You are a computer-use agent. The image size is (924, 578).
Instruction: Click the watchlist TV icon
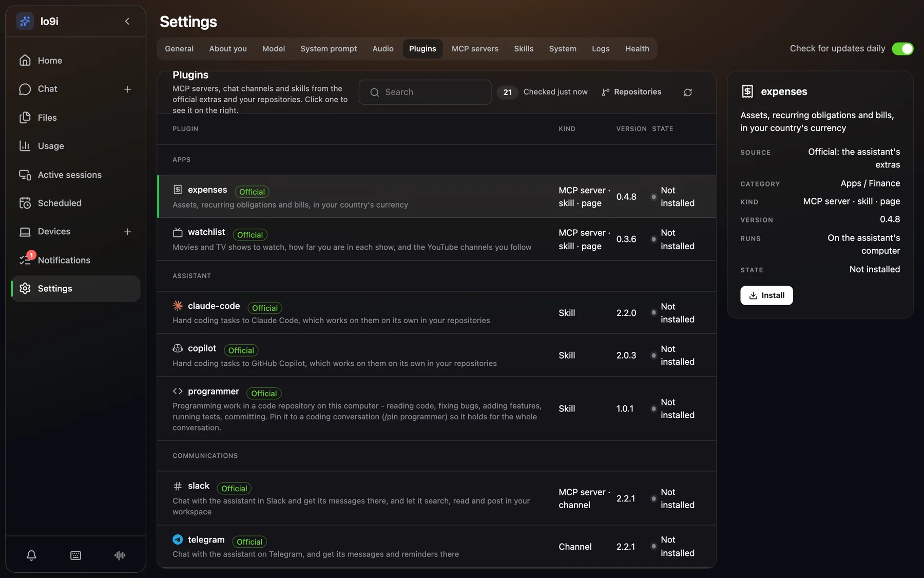click(x=178, y=232)
